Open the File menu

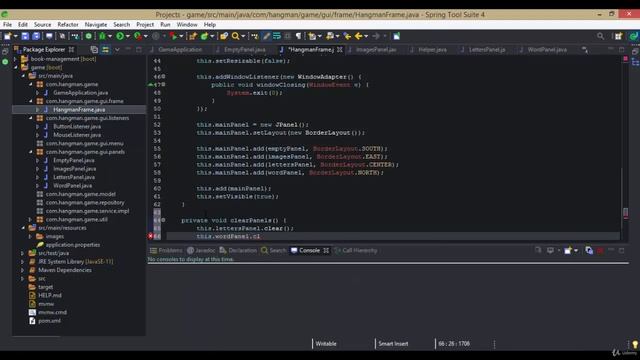(7, 24)
